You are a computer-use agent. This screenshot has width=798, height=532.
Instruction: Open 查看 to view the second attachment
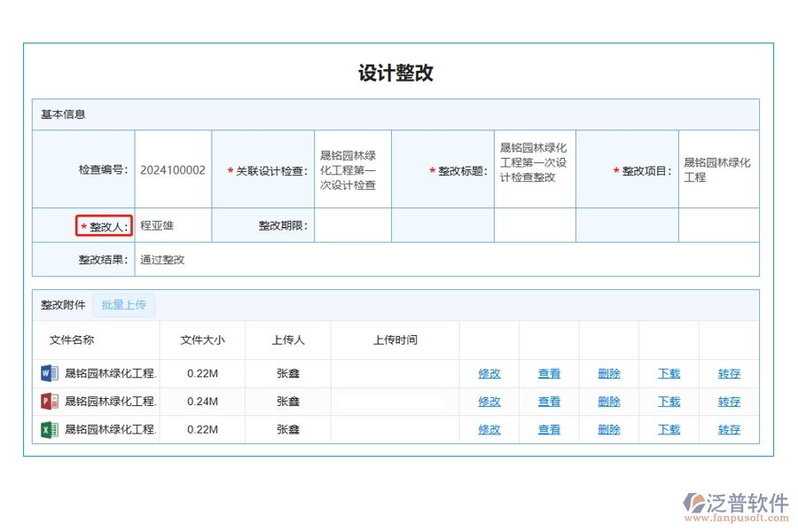(549, 402)
